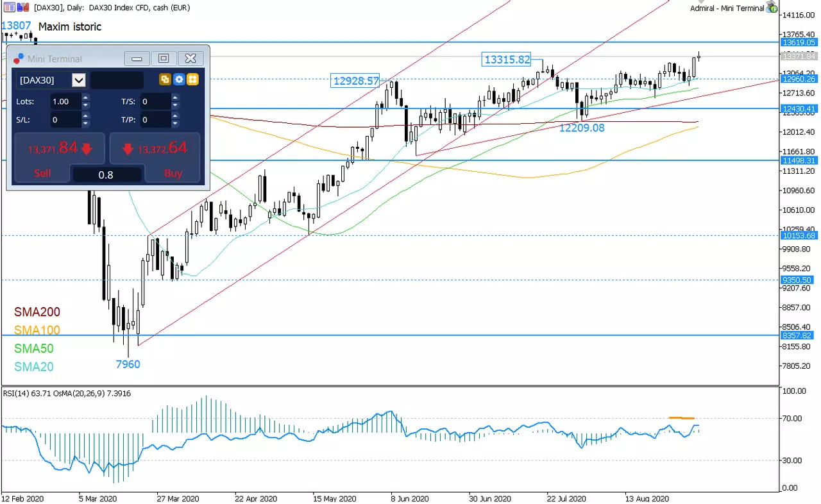Click the 8 Jun 2020 date label
Screen dimensions: 821x504
[x=409, y=498]
